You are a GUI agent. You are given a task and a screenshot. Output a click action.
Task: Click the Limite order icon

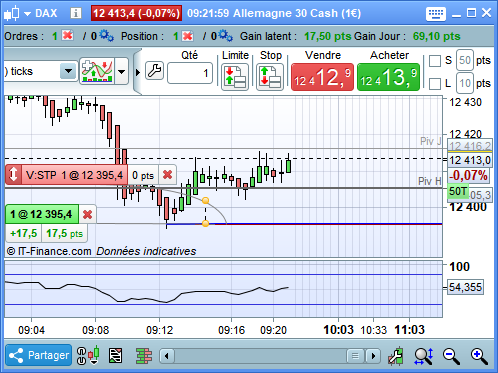235,77
